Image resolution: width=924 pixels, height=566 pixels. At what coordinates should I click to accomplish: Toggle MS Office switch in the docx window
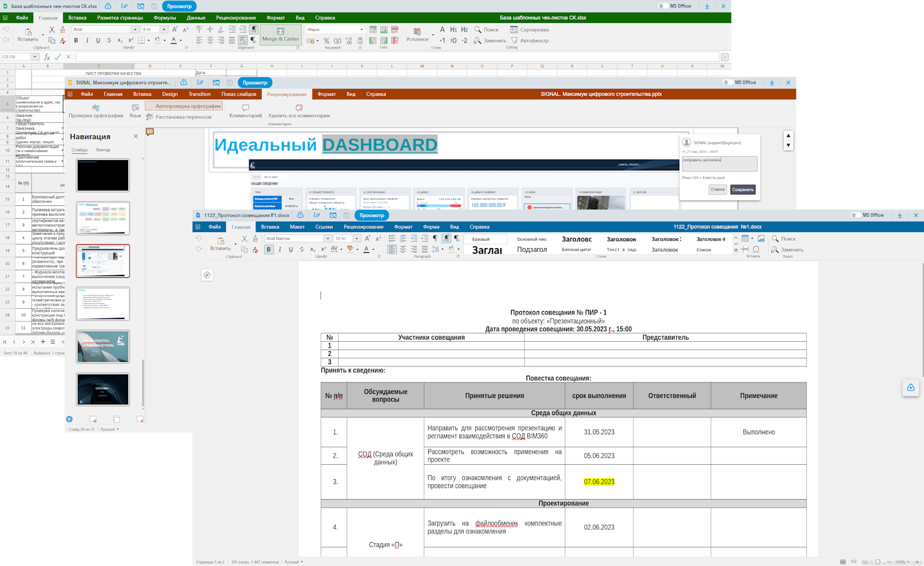(x=855, y=216)
